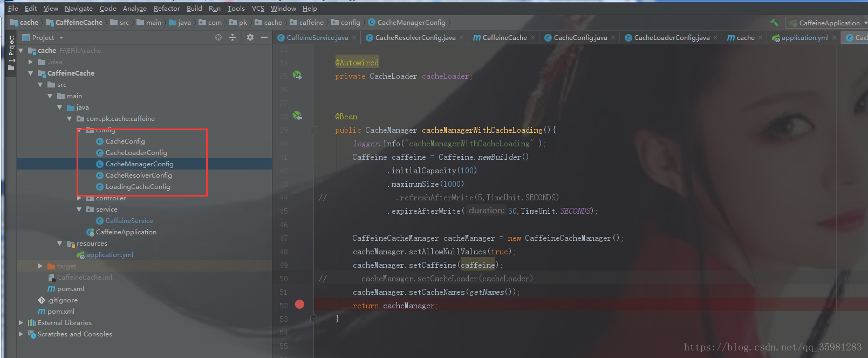This screenshot has width=868, height=358.
Task: Click Scratches and Consoles icon
Action: point(32,334)
